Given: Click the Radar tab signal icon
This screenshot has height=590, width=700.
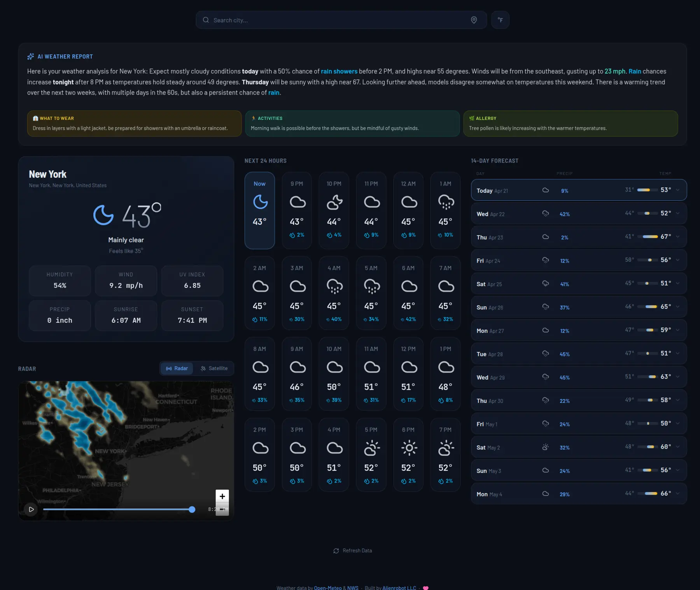Looking at the screenshot, I should coord(169,368).
